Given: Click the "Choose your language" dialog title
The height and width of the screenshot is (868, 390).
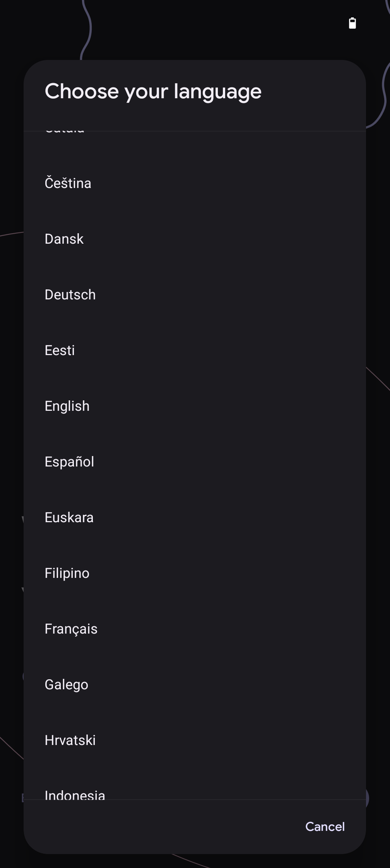Looking at the screenshot, I should pos(153,91).
